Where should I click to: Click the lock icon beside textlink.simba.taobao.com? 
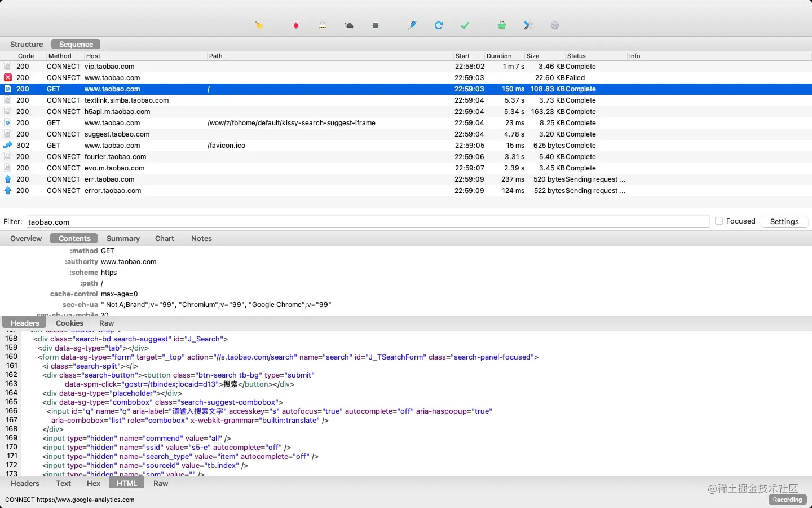(8, 100)
